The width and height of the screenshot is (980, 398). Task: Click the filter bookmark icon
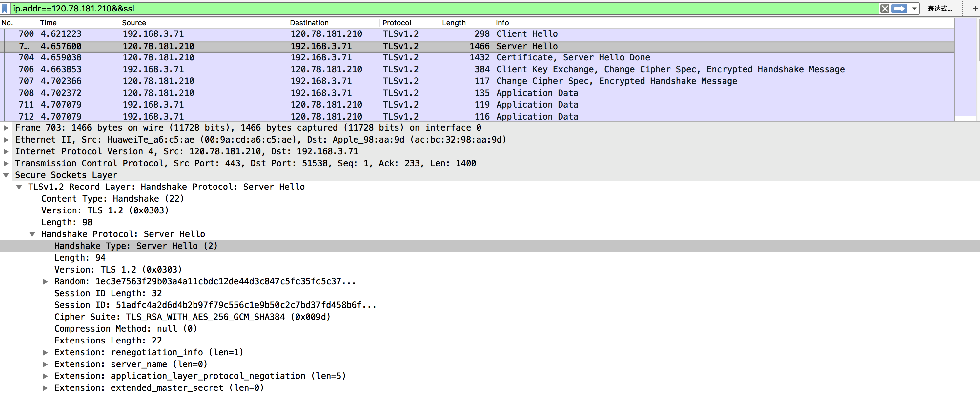[x=5, y=9]
